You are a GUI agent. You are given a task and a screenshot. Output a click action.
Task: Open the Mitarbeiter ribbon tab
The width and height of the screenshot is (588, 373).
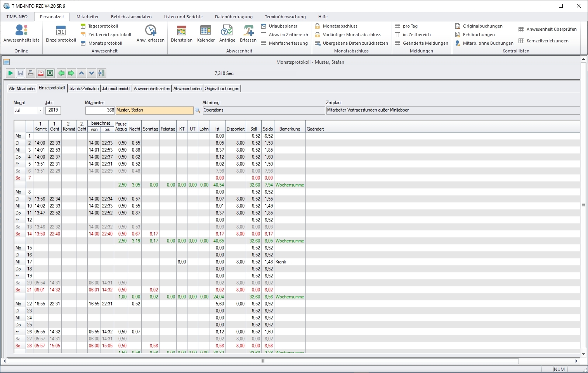point(87,17)
